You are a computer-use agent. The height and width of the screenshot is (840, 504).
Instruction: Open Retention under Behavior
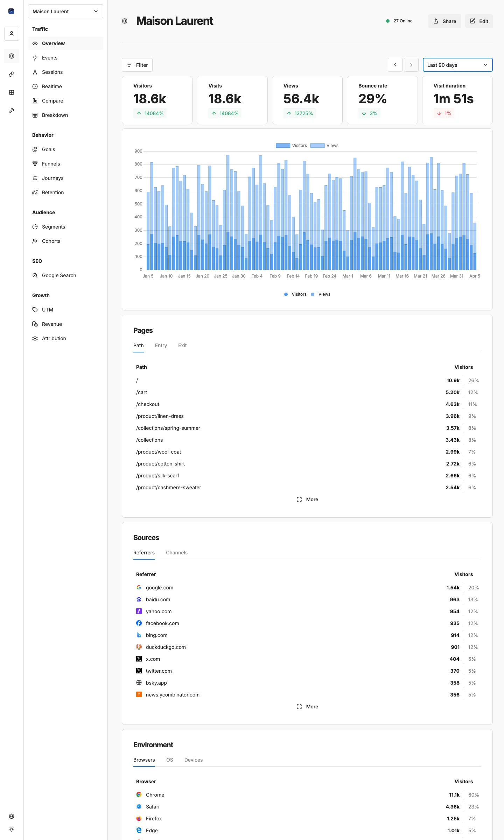[x=65, y=192]
